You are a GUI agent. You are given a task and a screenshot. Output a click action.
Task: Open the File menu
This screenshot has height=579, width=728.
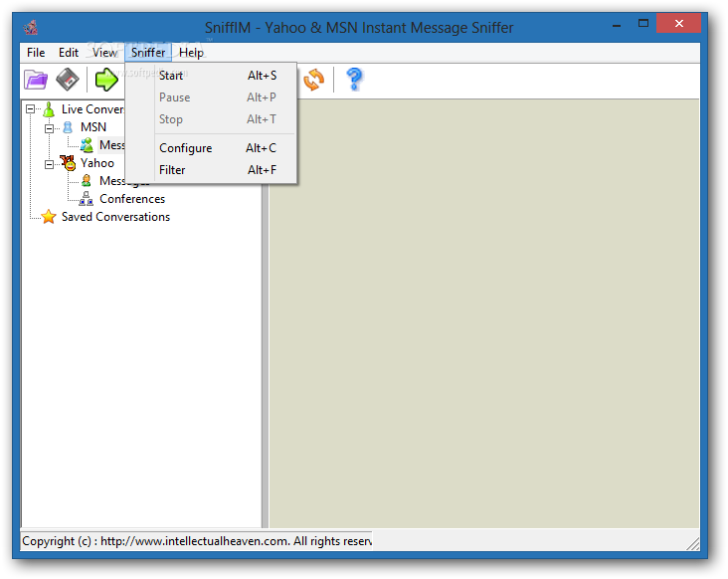(x=36, y=53)
